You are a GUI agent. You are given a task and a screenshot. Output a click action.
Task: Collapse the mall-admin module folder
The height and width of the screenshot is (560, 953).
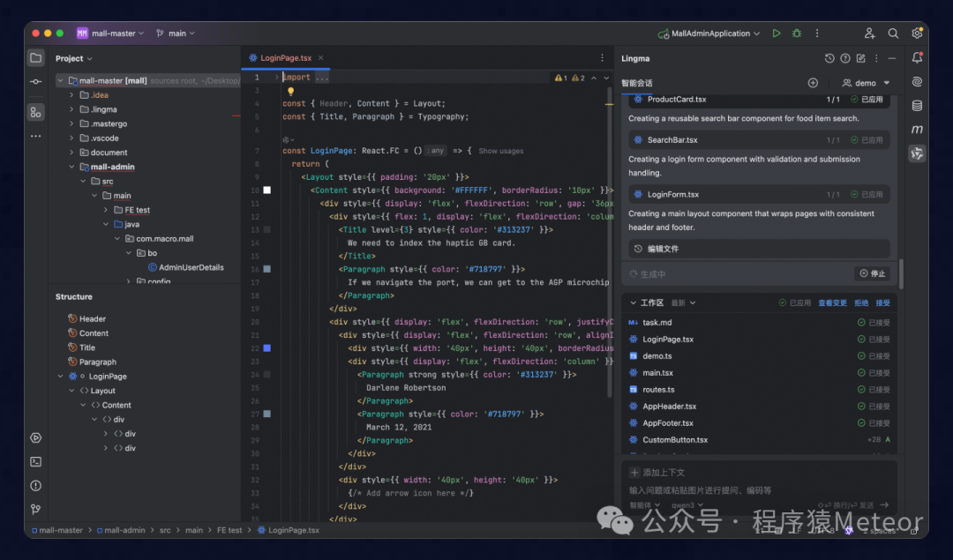click(x=71, y=167)
